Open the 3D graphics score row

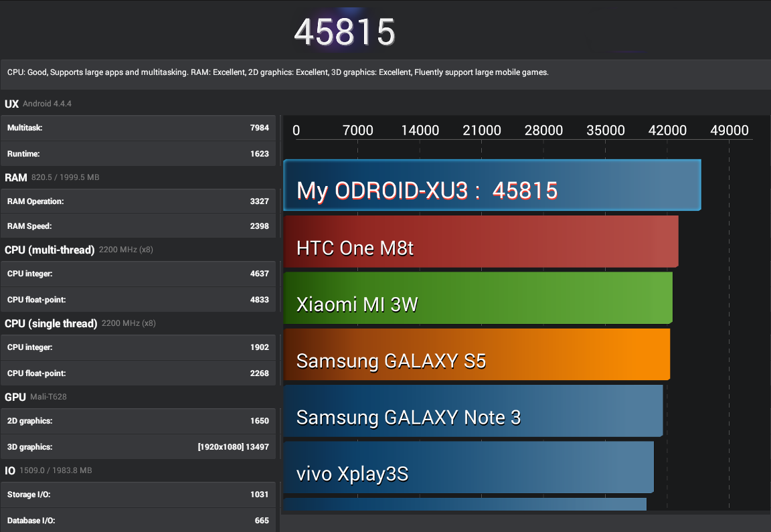point(138,447)
